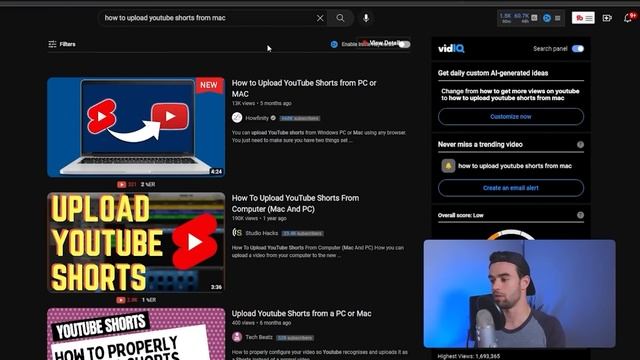Visit the Howfinity channel name

(x=257, y=118)
